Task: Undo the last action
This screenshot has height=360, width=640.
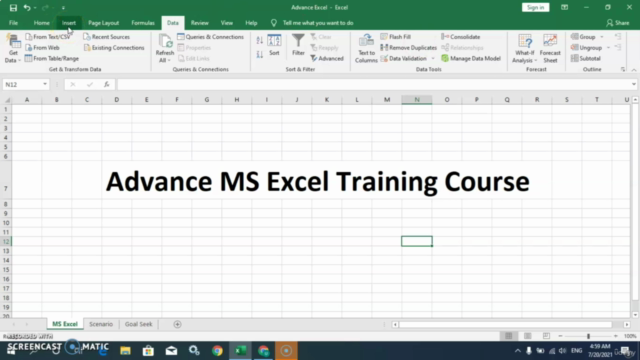Action: [27, 8]
